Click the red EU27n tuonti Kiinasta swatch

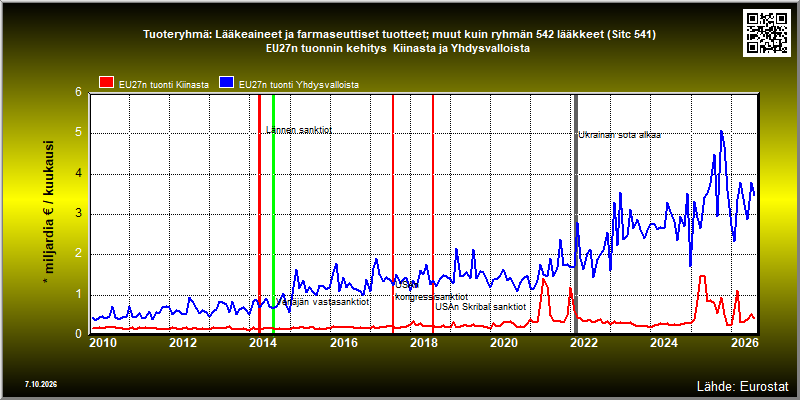coord(106,82)
